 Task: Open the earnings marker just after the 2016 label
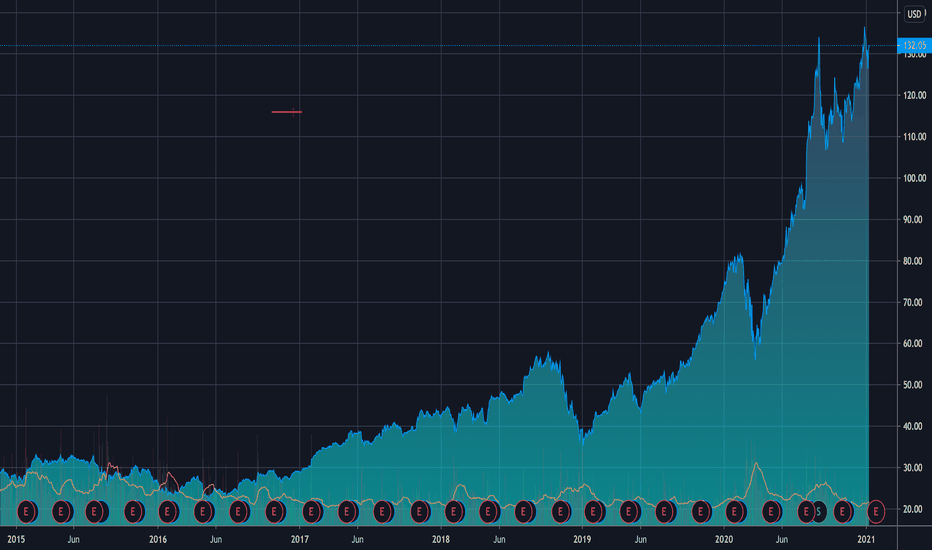tap(168, 511)
